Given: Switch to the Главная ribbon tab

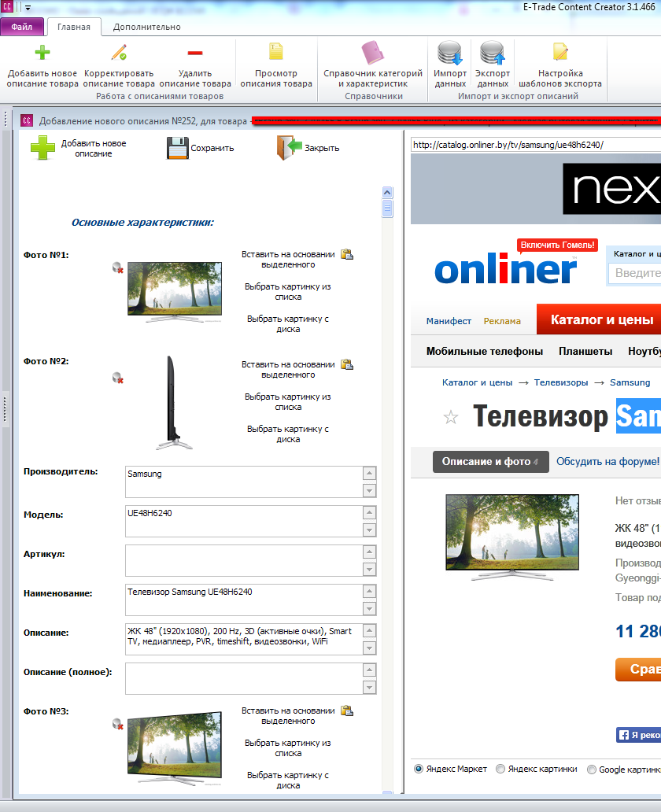Looking at the screenshot, I should point(73,27).
